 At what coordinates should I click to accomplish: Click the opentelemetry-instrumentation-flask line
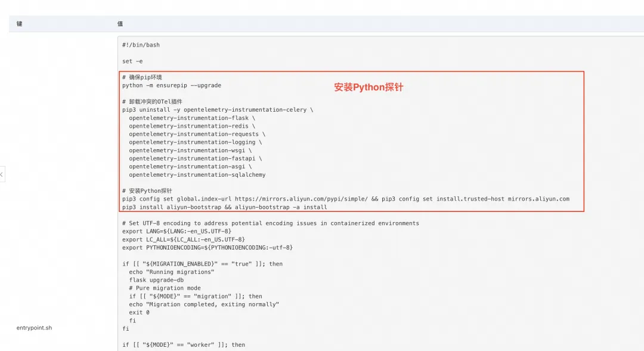(x=192, y=118)
